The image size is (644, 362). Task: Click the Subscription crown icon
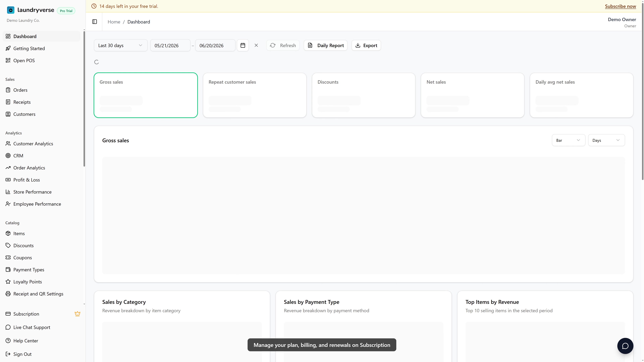[x=77, y=314]
